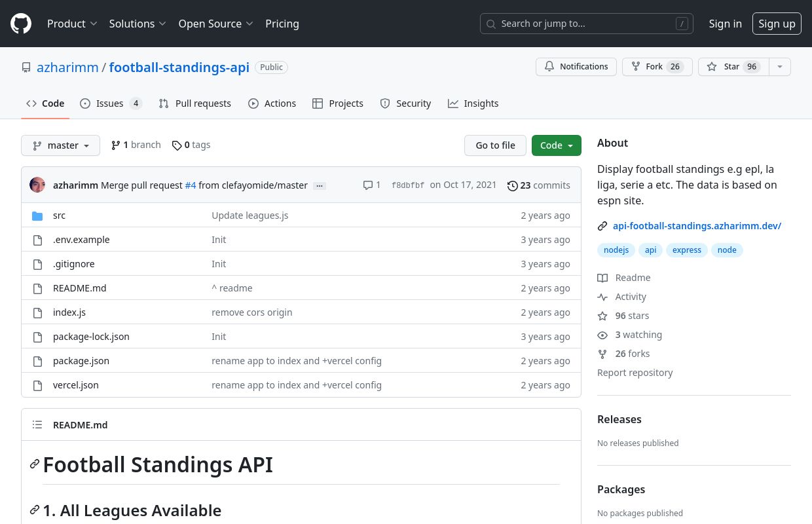
Task: Open commit hash f8dbfbf
Action: click(408, 185)
